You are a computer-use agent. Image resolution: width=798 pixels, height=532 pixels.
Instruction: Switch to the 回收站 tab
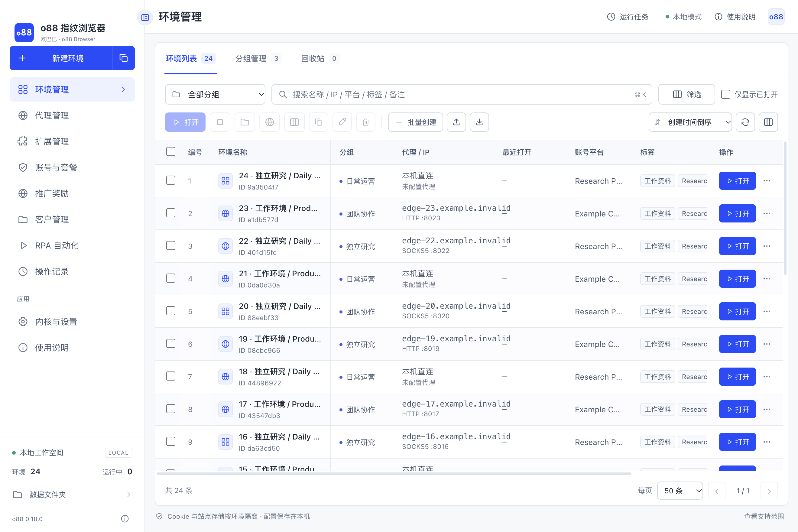(x=320, y=59)
